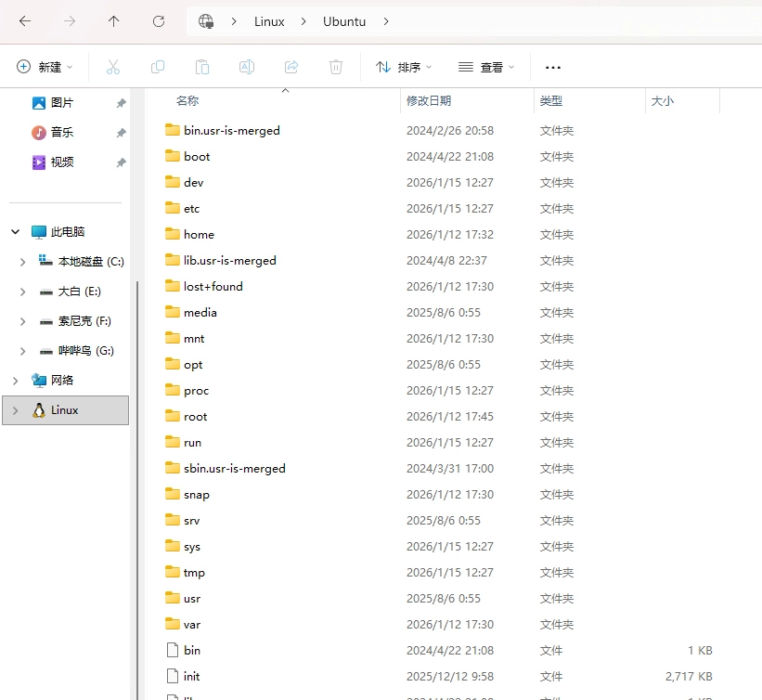Click the Copy icon in toolbar
This screenshot has width=762, height=700.
tap(158, 67)
